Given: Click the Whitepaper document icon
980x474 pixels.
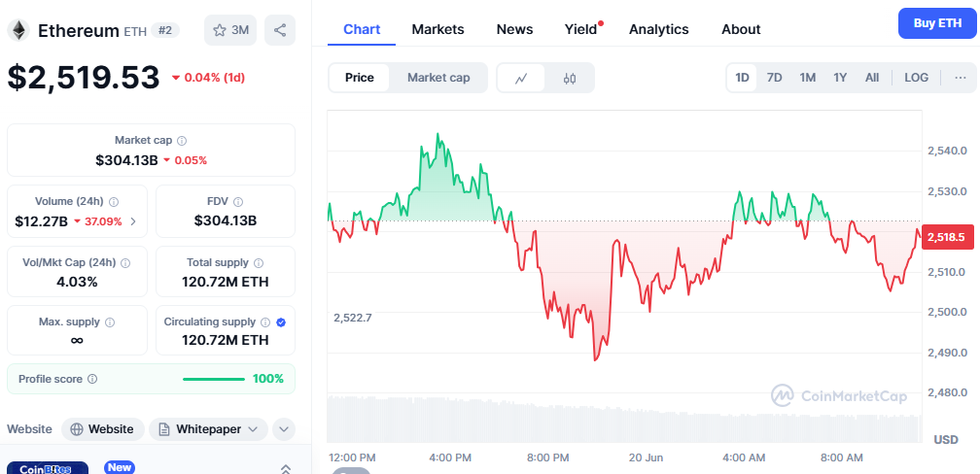Looking at the screenshot, I should pos(164,429).
